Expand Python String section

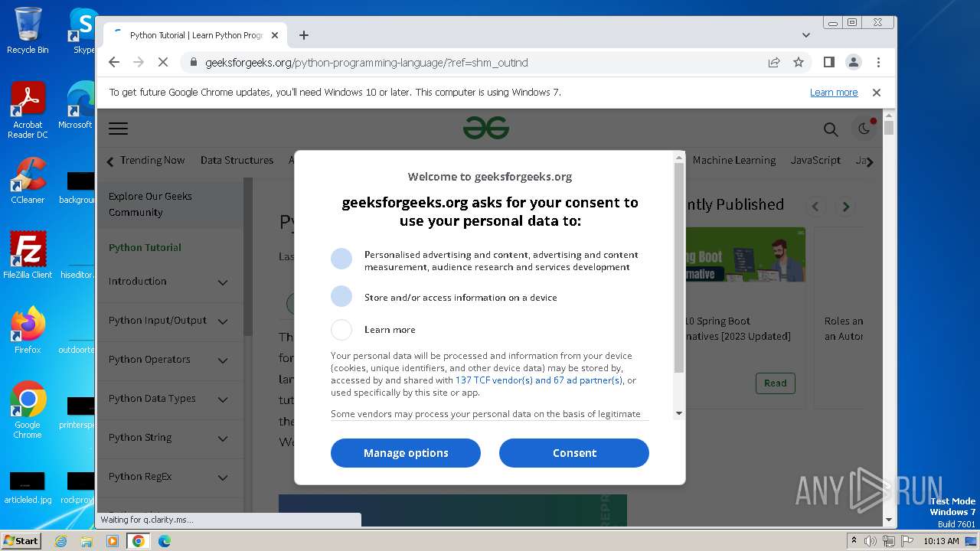click(x=170, y=439)
